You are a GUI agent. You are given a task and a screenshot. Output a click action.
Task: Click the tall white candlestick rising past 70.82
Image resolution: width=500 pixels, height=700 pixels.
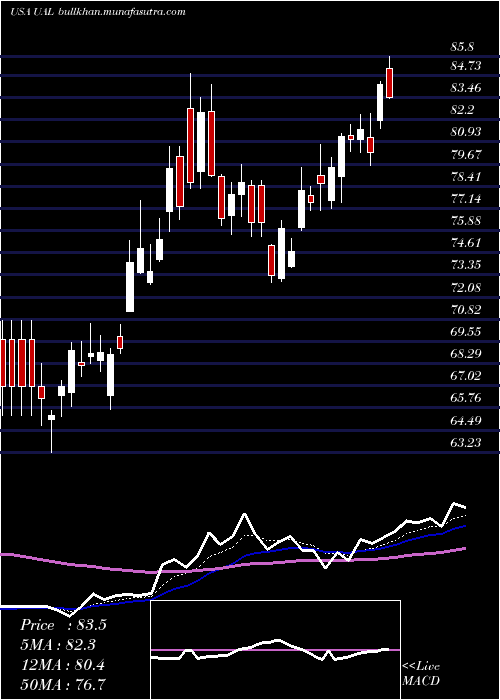130,287
